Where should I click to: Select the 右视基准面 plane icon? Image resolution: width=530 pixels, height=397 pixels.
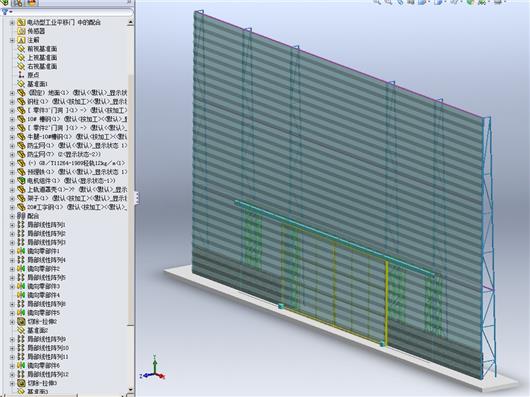21,66
